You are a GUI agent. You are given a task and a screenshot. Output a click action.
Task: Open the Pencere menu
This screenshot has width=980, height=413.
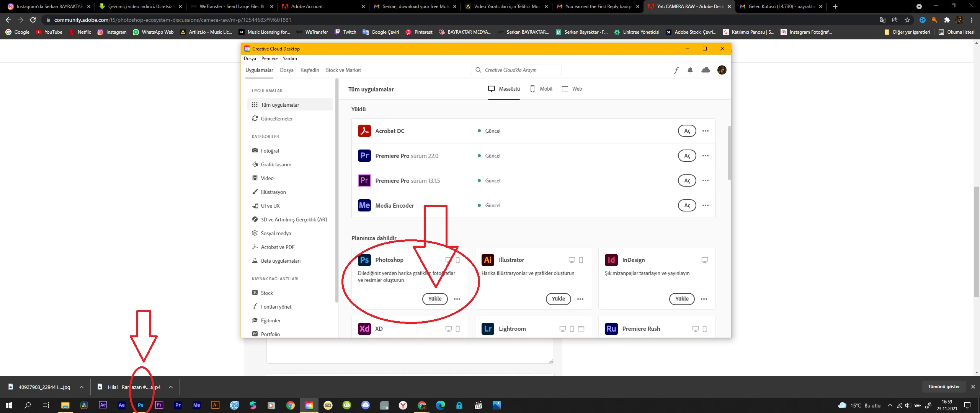point(269,59)
